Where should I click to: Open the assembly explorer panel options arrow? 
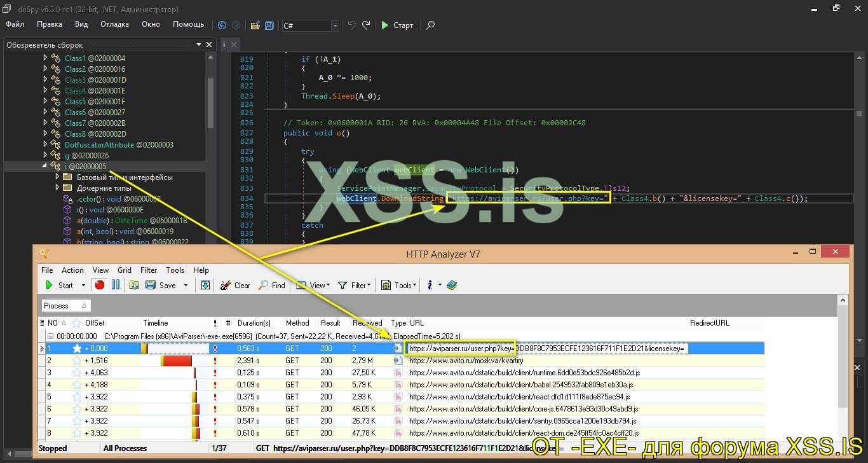pyautogui.click(x=199, y=45)
